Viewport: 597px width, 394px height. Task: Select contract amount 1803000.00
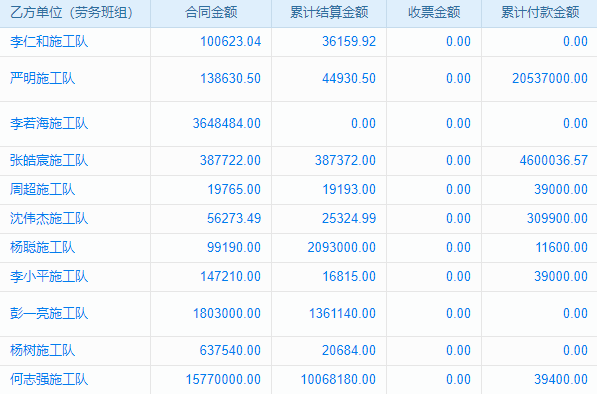[x=227, y=313]
